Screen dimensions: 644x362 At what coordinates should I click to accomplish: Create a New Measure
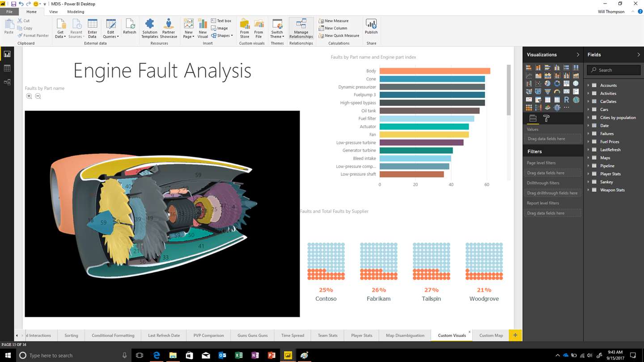pos(334,21)
